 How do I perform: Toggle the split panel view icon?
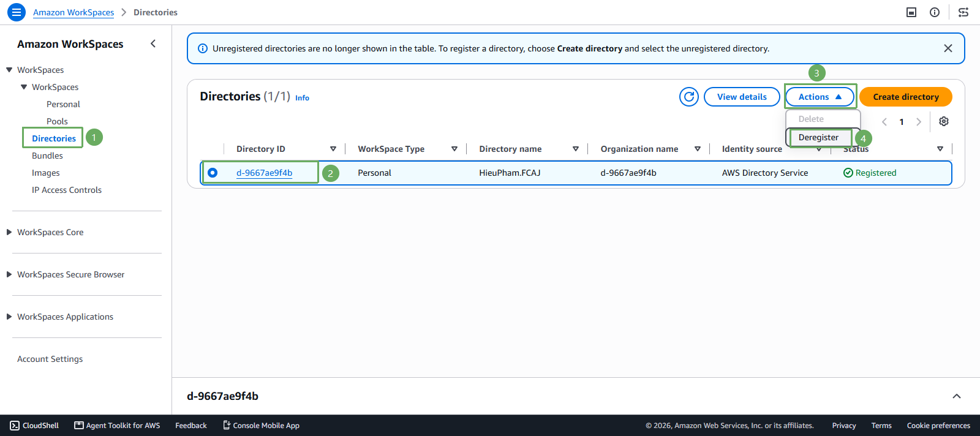pyautogui.click(x=911, y=12)
